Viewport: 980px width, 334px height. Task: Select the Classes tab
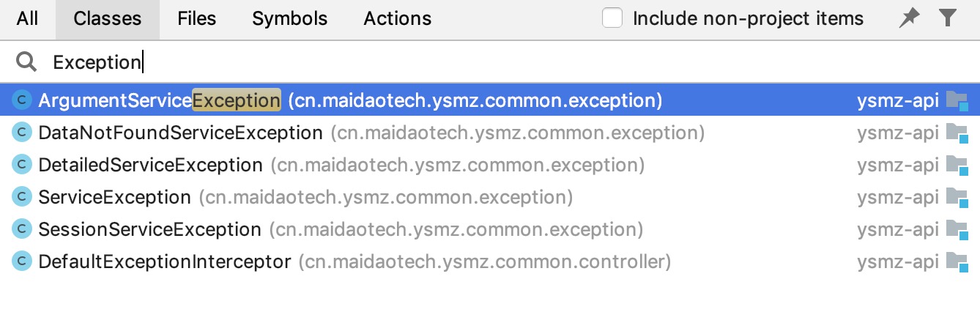tap(108, 19)
